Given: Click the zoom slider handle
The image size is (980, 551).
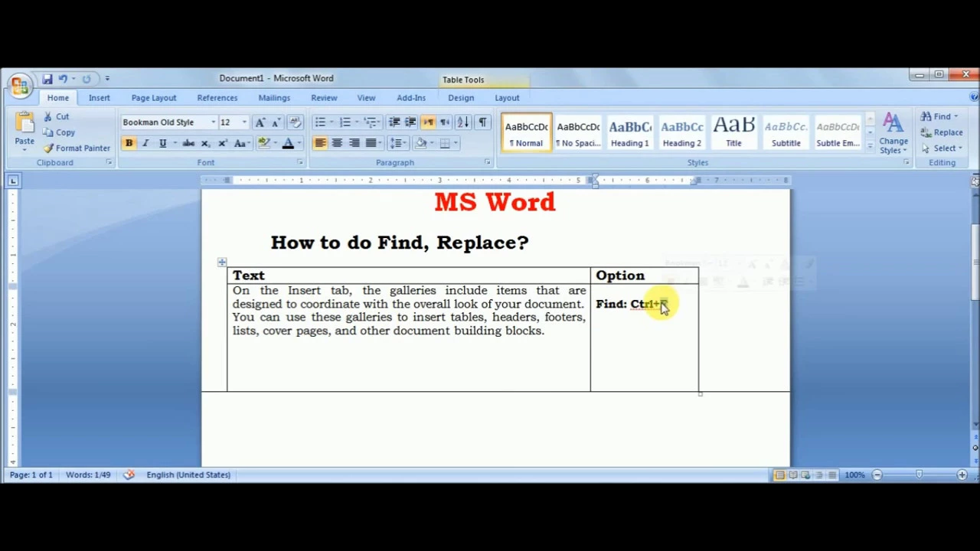Looking at the screenshot, I should pyautogui.click(x=919, y=475).
